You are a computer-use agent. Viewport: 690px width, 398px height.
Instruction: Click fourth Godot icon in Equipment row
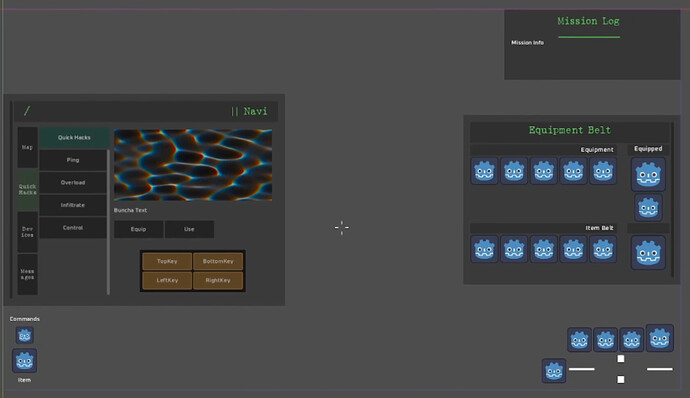click(573, 171)
